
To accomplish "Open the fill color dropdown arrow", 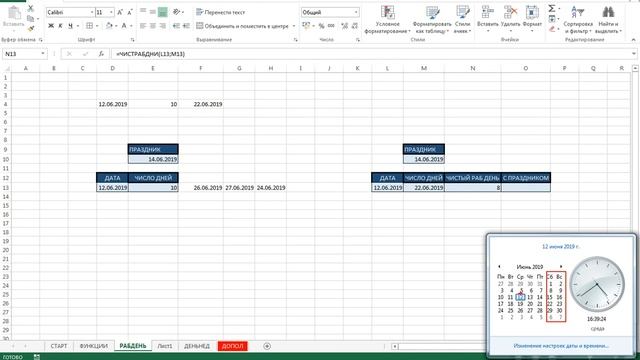I will [116, 26].
